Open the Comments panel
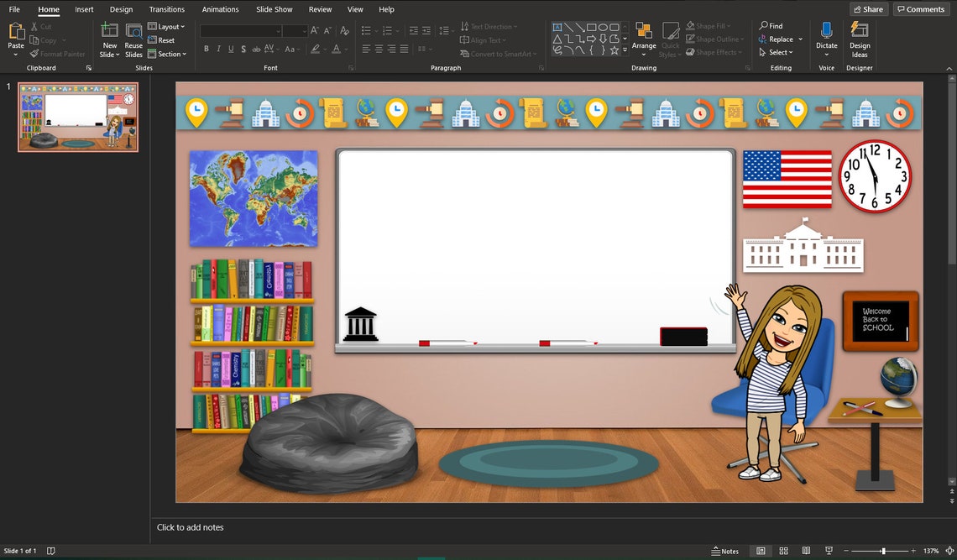The height and width of the screenshot is (560, 957). (x=921, y=8)
